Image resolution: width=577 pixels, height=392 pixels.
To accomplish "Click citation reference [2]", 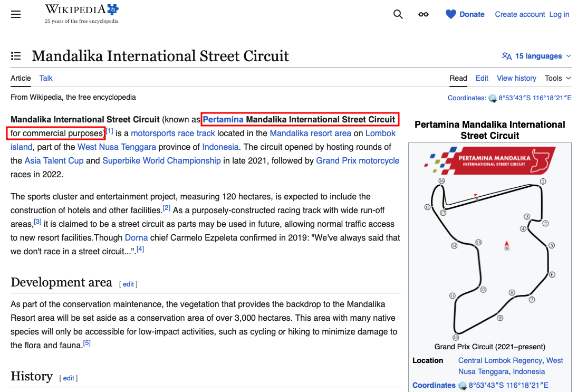I will pos(167,207).
